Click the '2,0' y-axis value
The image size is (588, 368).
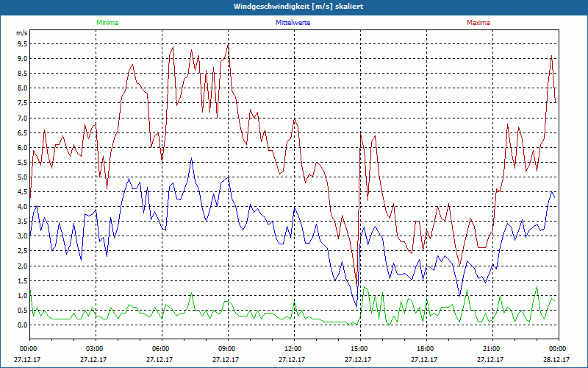point(23,266)
